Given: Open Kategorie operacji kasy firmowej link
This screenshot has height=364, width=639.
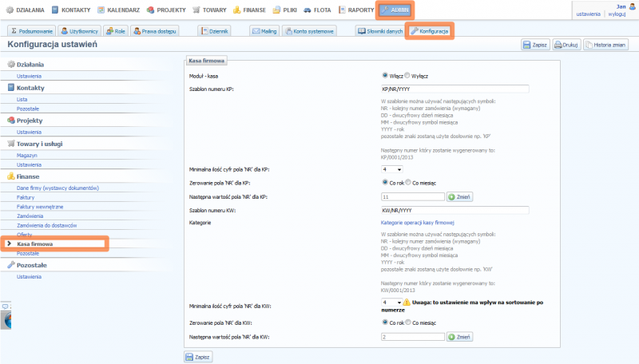Looking at the screenshot, I should [x=418, y=222].
